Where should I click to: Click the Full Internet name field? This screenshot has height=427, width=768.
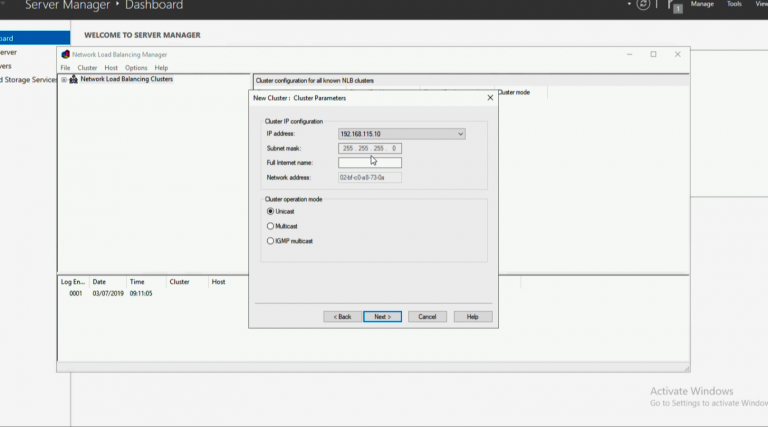(370, 163)
